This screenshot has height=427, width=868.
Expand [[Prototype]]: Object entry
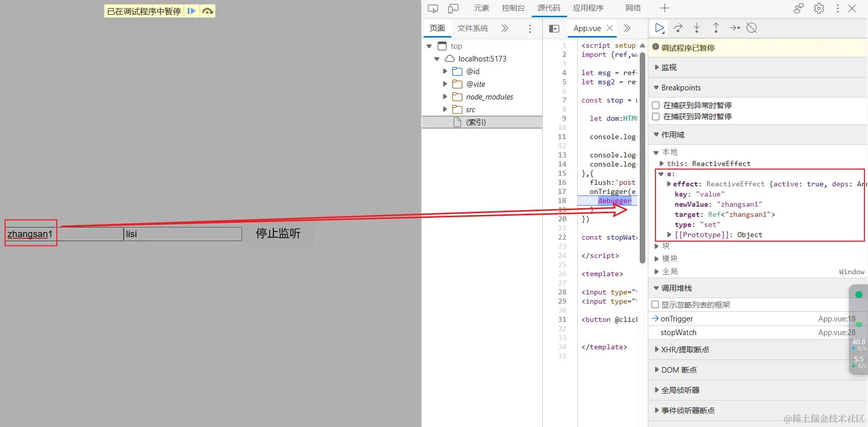[669, 235]
